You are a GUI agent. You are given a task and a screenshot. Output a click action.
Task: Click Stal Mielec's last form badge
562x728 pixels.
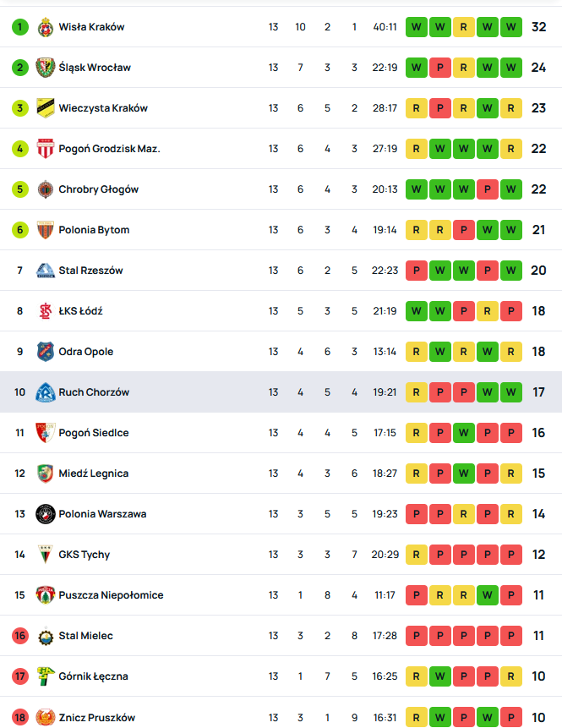510,636
